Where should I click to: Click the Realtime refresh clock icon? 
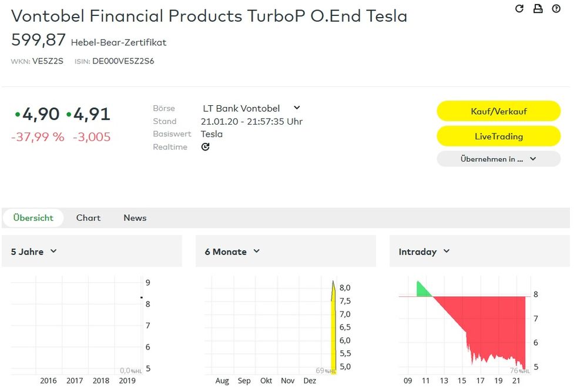[x=205, y=147]
